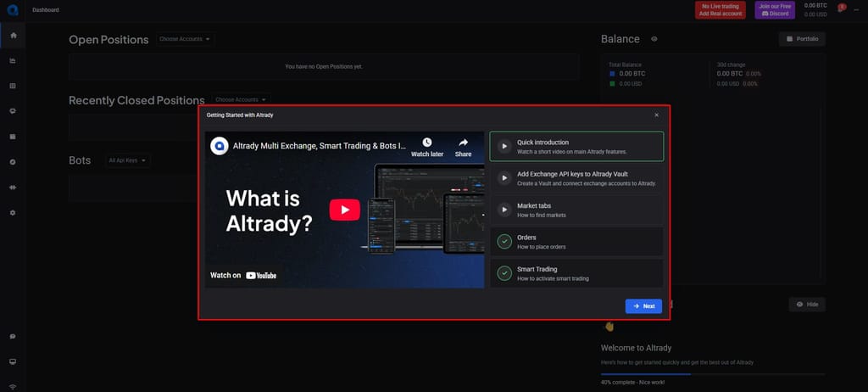Open the speech bubble icon below grid icon
The height and width of the screenshot is (392, 868).
[13, 111]
